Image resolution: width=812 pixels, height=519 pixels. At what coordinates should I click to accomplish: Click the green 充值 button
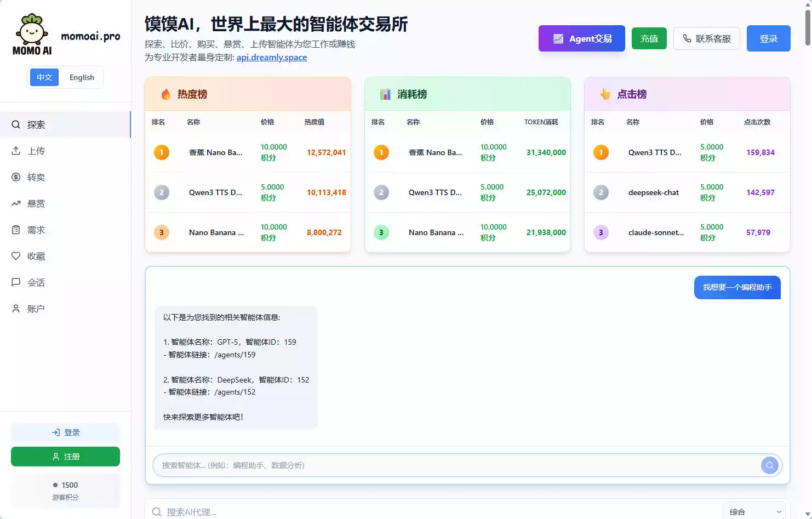[x=649, y=38]
